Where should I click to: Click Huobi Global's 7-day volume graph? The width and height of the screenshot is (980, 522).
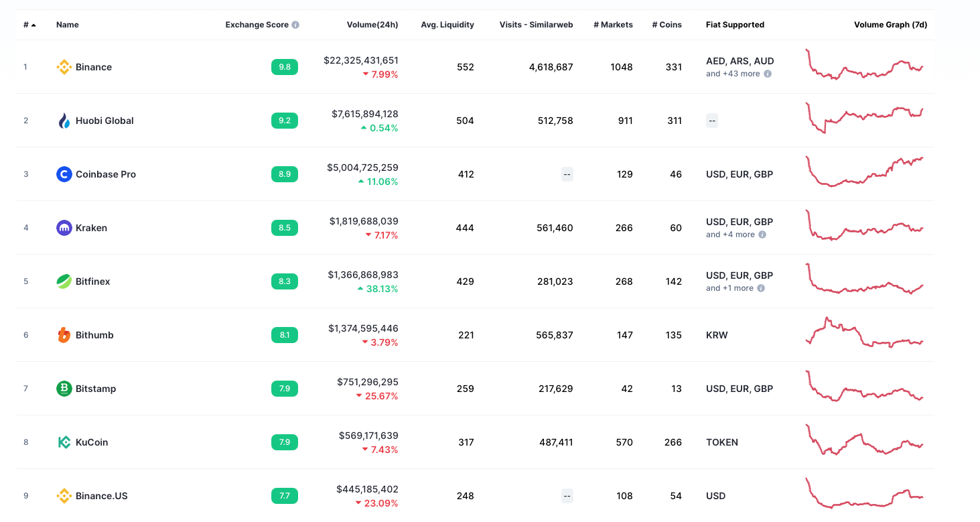click(864, 118)
